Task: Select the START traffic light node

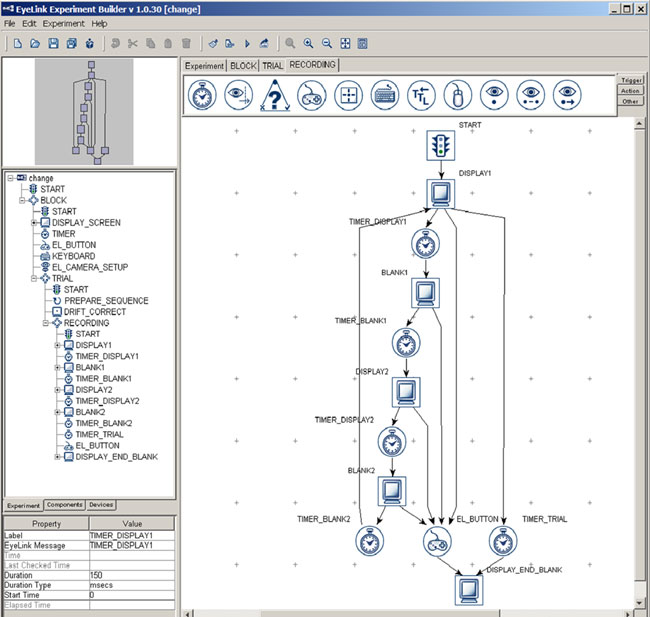Action: [441, 146]
